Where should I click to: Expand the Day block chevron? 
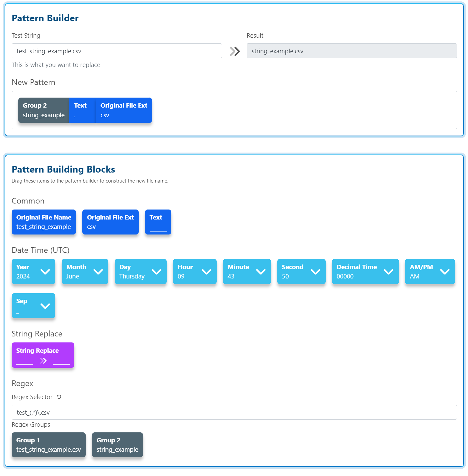pyautogui.click(x=156, y=272)
